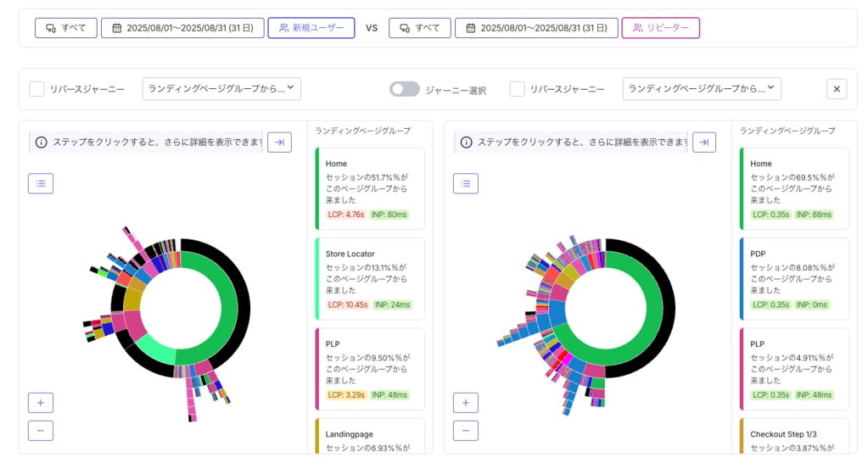Viewport: 868px width, 458px height.
Task: Click INP: 80ms badge
Action: (x=389, y=215)
